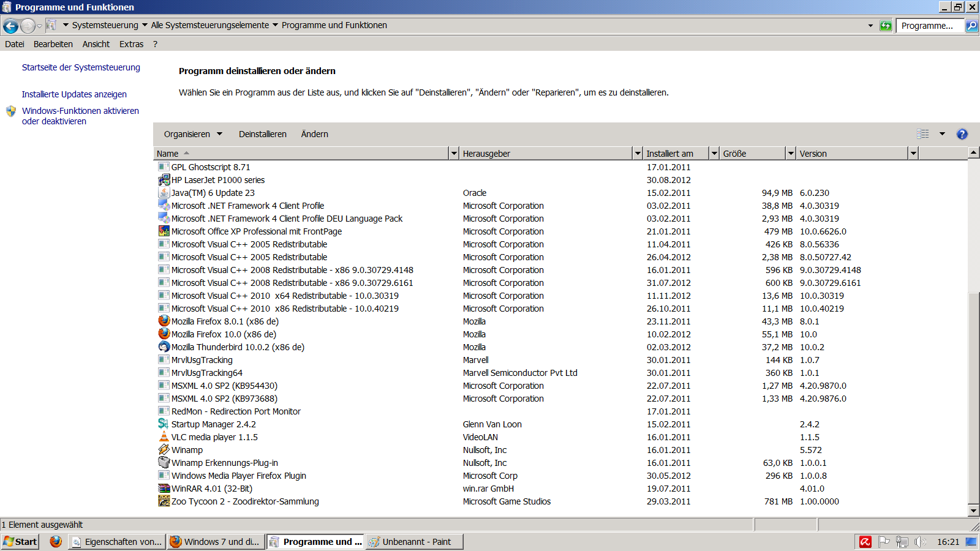Select the Mozilla Thunderbird icon in list
Viewport: 980px width, 551px height.
(164, 347)
